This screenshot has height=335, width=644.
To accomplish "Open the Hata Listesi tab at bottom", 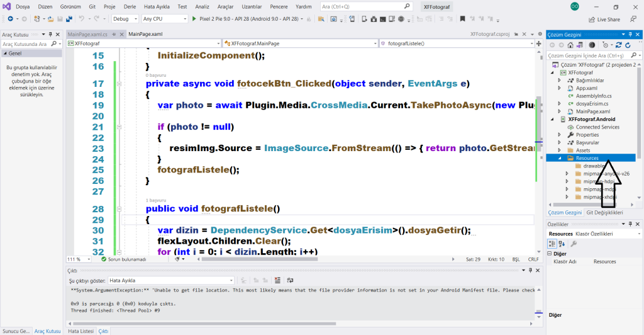I will (x=80, y=331).
